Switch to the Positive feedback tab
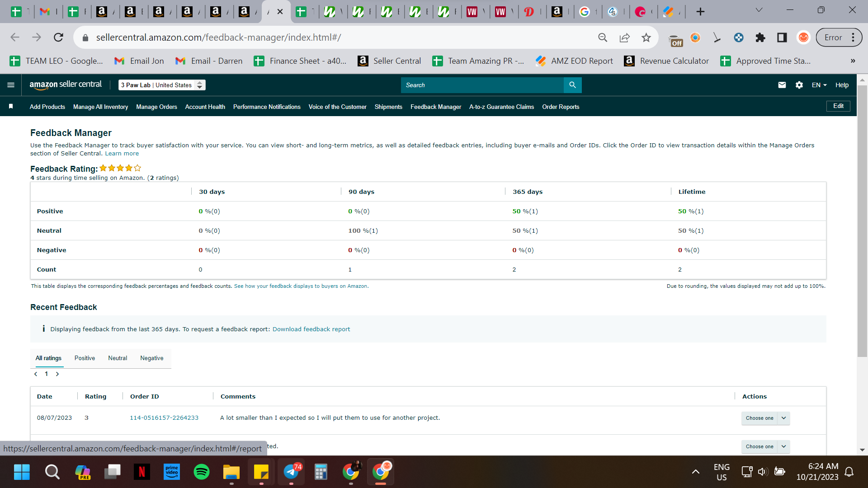The image size is (868, 488). click(x=85, y=358)
